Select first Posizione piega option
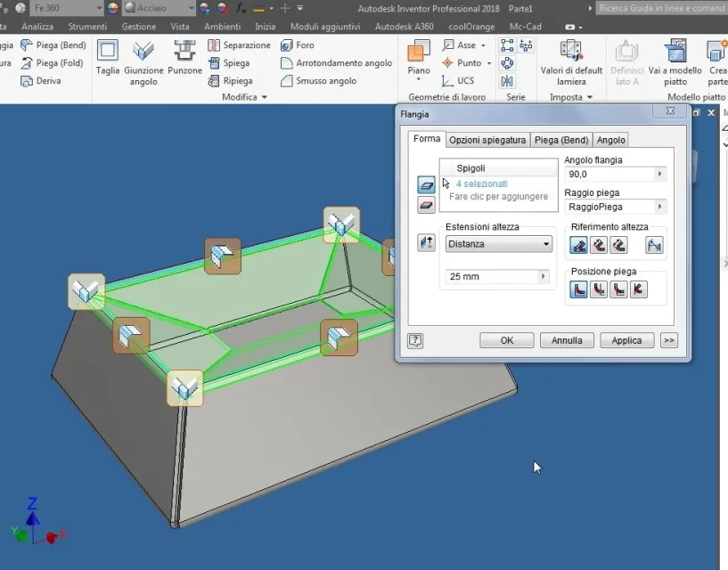Image resolution: width=728 pixels, height=570 pixels. [x=578, y=289]
